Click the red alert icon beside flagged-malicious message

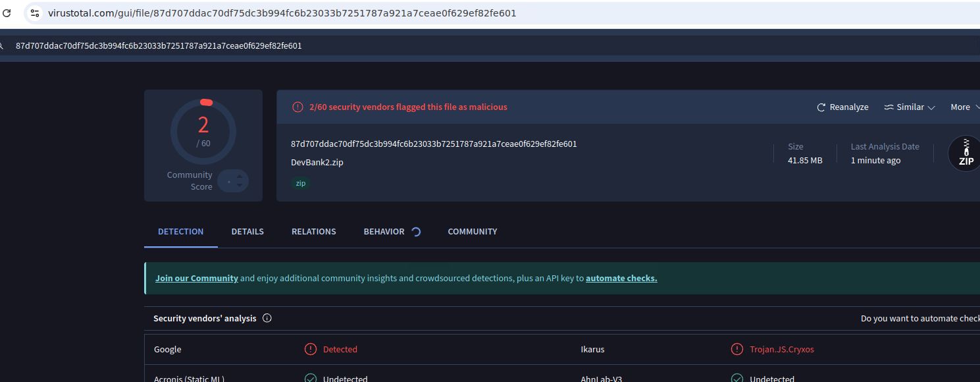(297, 107)
